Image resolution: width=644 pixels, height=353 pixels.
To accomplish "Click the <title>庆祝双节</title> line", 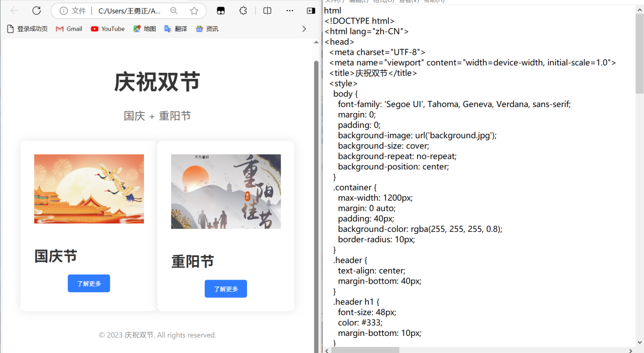I will [373, 73].
